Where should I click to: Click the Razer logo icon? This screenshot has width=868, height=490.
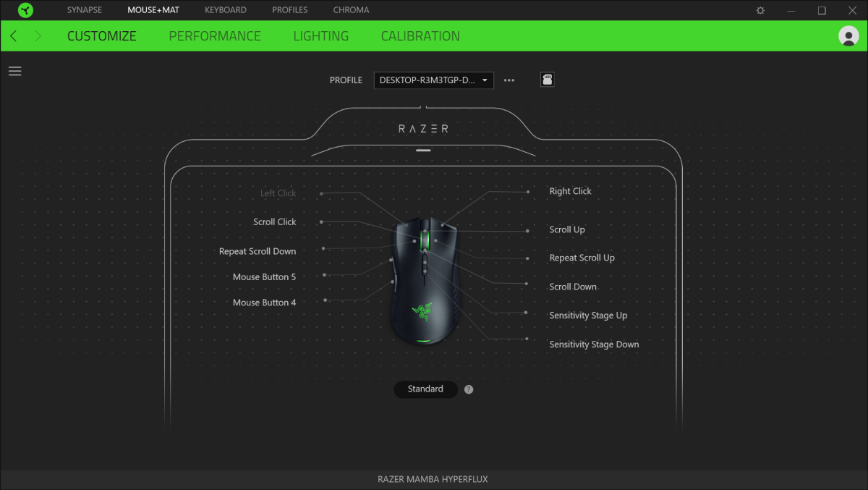pyautogui.click(x=25, y=10)
